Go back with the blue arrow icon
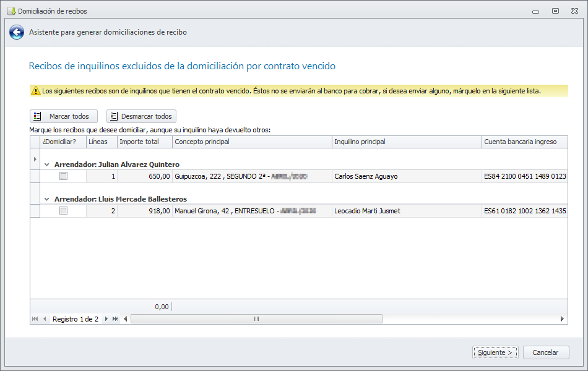The width and height of the screenshot is (588, 371). click(x=17, y=32)
